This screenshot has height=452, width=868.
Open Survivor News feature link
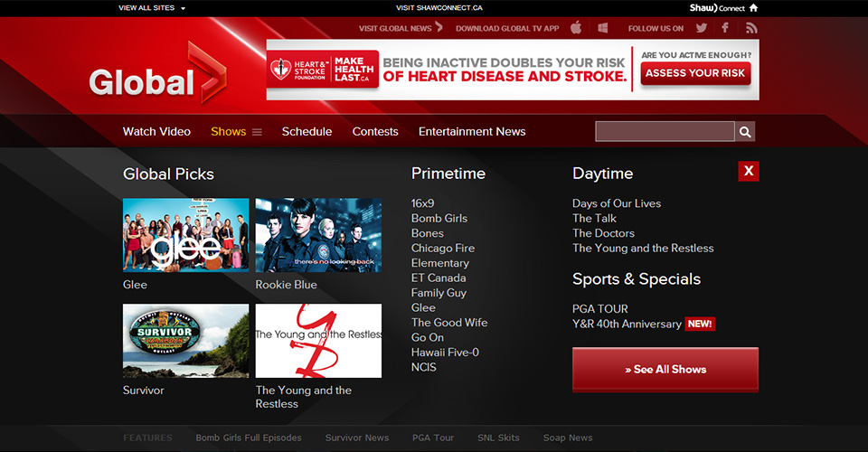pos(357,438)
